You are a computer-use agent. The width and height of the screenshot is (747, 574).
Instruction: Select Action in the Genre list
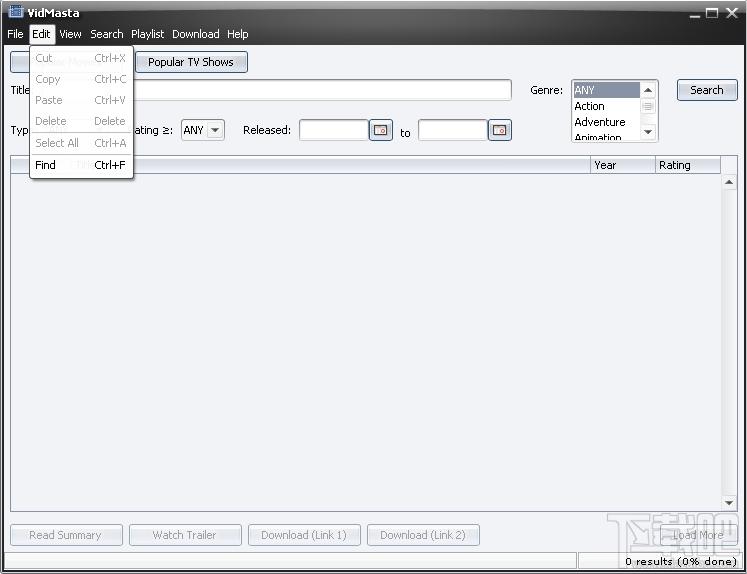coord(606,106)
